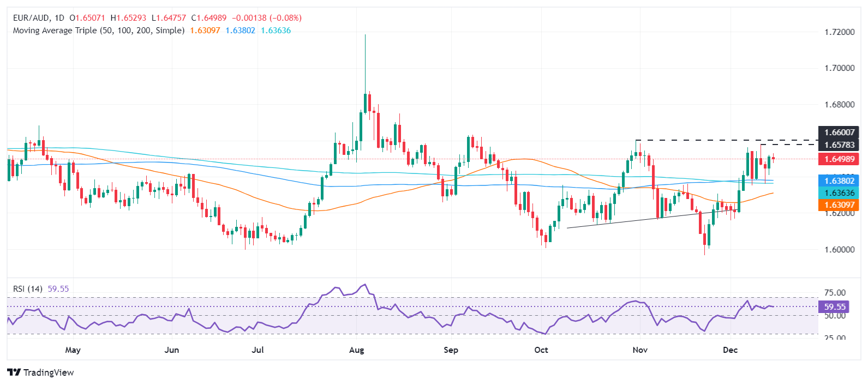Click the 1D interval label
Viewport: 868px width, 385px height.
(59, 18)
